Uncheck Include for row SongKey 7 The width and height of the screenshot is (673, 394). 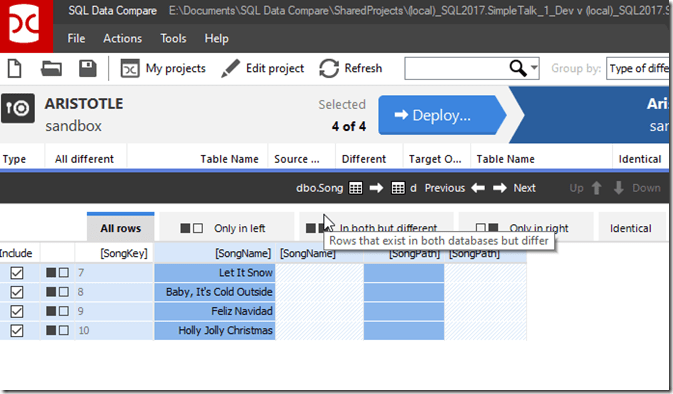click(x=17, y=273)
